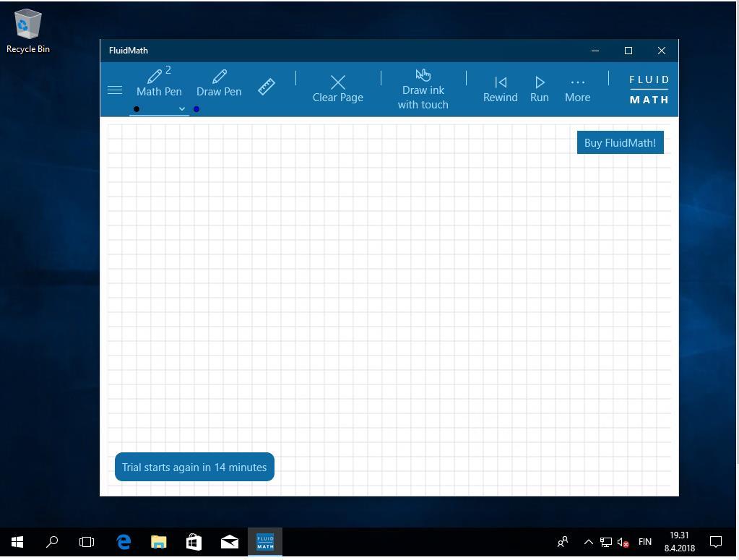Close the FluidMath window
The image size is (739, 560).
pyautogui.click(x=662, y=51)
